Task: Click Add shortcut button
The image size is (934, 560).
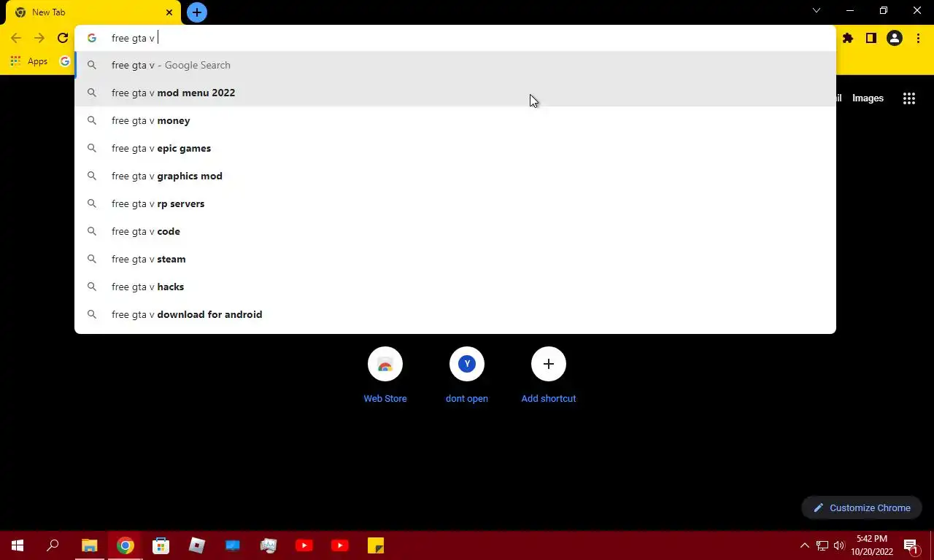Action: click(x=549, y=376)
